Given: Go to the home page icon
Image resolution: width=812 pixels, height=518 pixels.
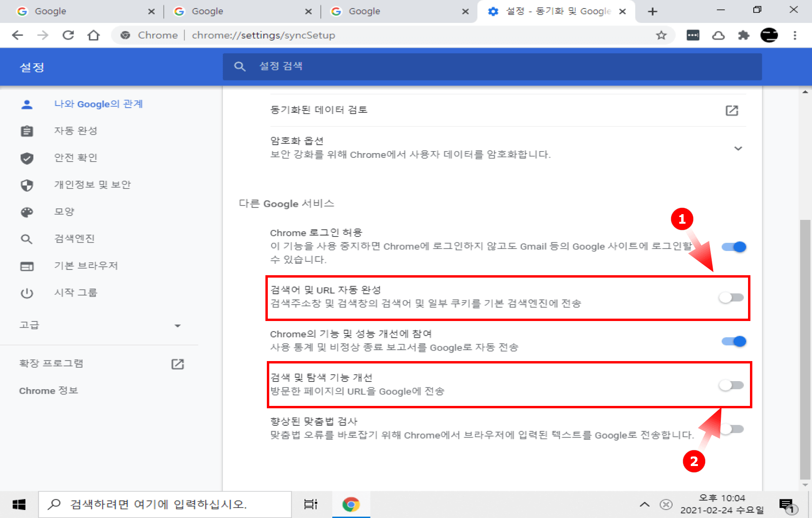Looking at the screenshot, I should pyautogui.click(x=94, y=35).
